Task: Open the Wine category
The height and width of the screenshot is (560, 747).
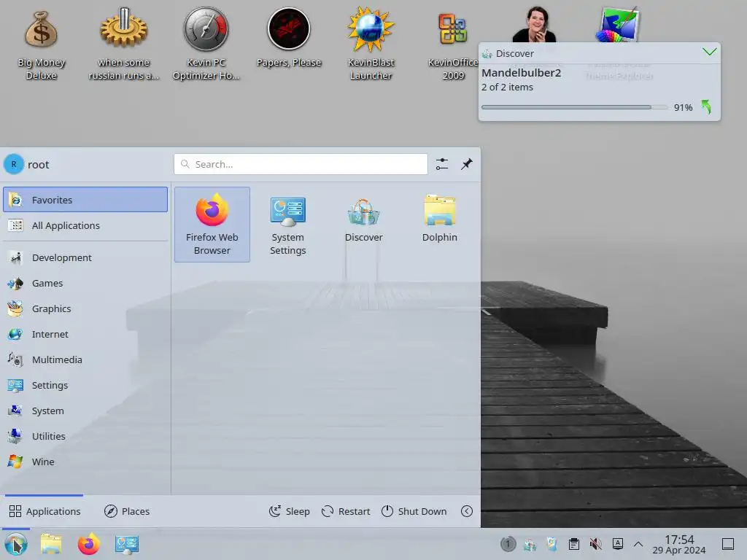Action: pyautogui.click(x=85, y=462)
